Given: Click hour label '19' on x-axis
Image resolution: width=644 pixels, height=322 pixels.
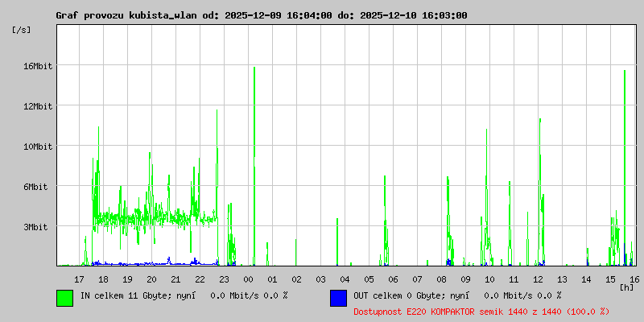Looking at the screenshot, I should [x=128, y=279].
